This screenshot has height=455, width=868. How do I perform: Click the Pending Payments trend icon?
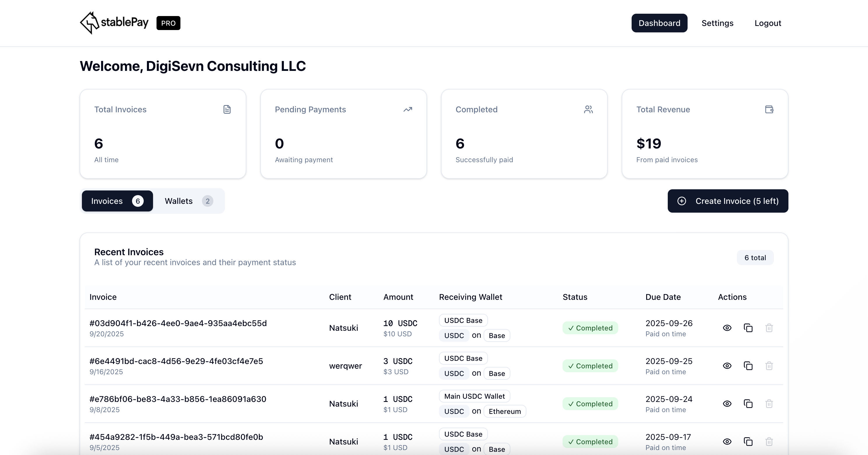click(x=408, y=110)
